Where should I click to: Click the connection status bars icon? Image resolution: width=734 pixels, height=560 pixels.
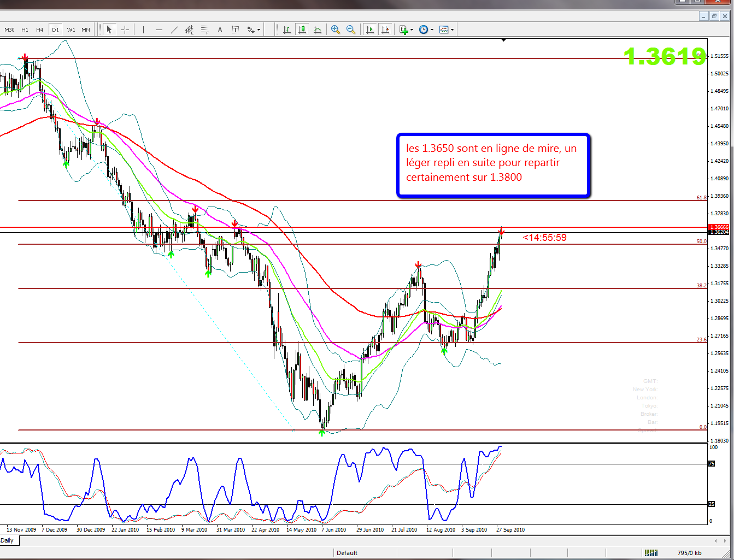(x=651, y=553)
